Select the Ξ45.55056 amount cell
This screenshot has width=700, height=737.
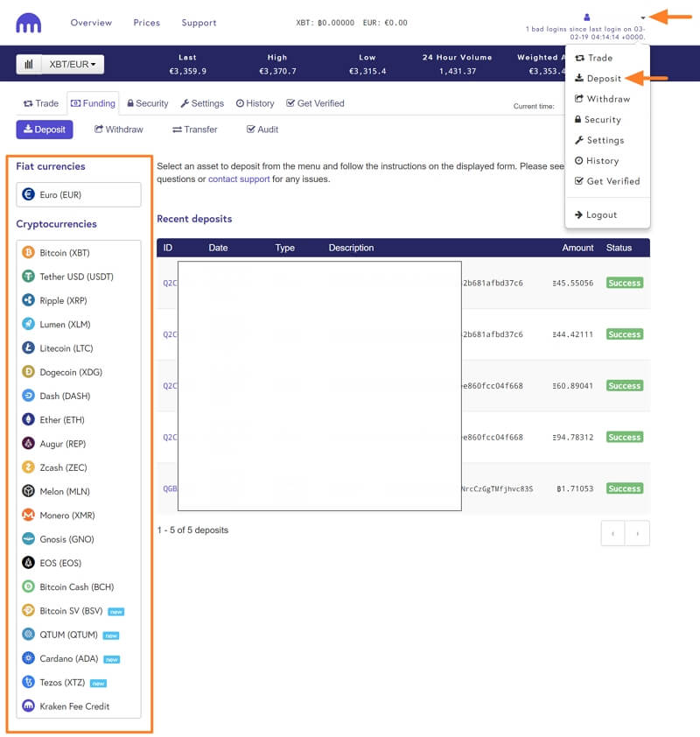(x=573, y=283)
